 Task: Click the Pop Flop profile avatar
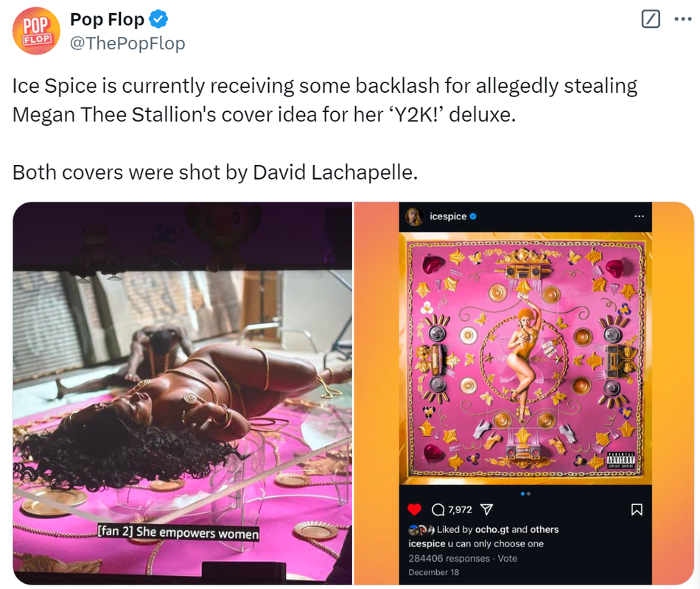point(36,31)
